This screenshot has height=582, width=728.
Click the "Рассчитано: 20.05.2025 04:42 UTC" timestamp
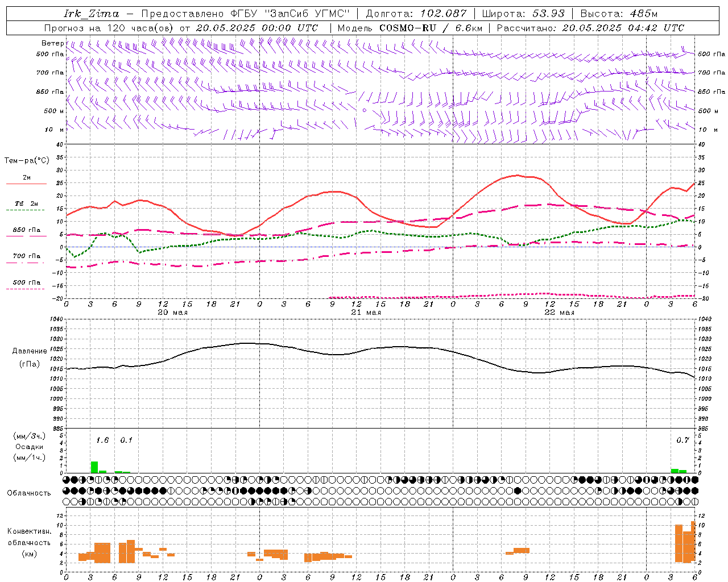(x=590, y=28)
